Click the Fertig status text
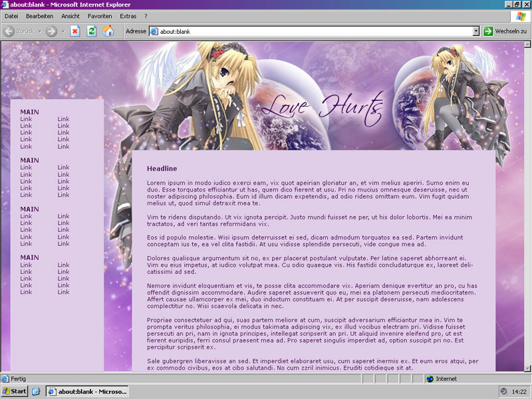The height and width of the screenshot is (399, 532). (19, 378)
